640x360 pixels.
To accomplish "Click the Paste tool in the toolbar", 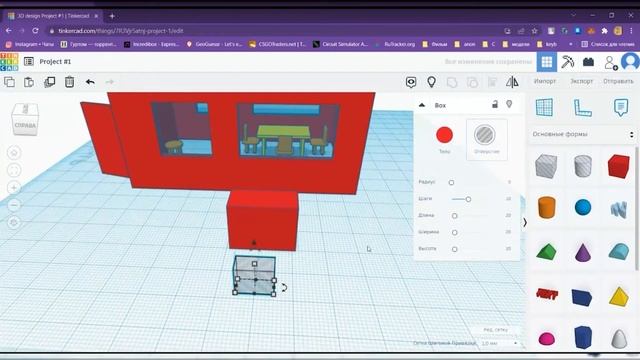I will (x=29, y=82).
